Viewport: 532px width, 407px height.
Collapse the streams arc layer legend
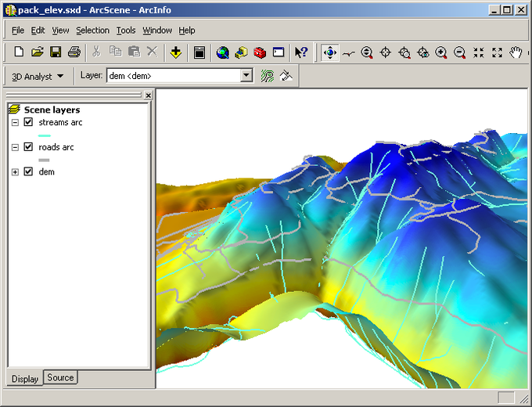(15, 123)
